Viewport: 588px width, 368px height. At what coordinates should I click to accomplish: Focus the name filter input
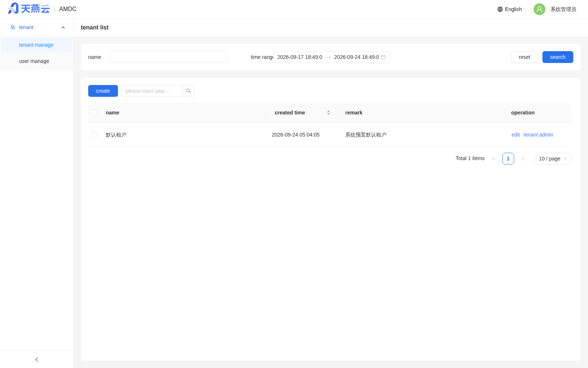point(169,57)
